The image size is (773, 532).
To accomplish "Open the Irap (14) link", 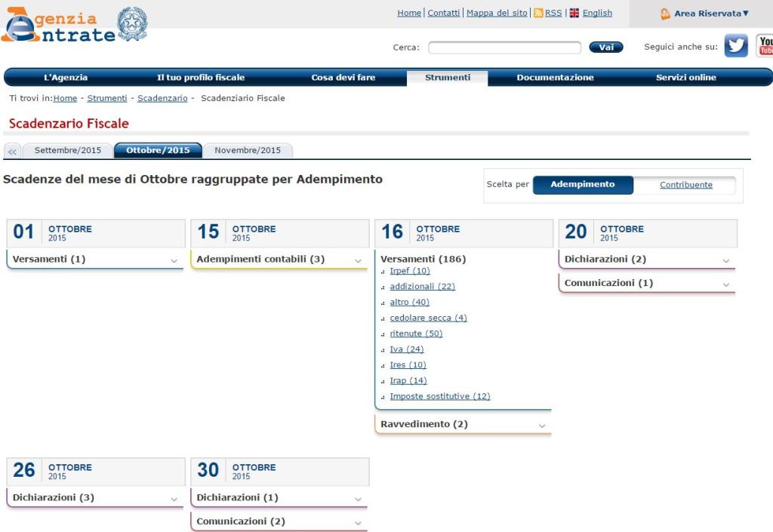I will (x=408, y=381).
